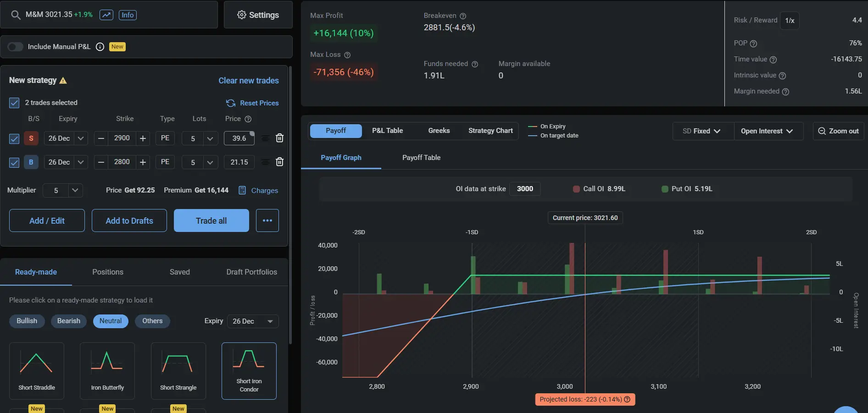The width and height of the screenshot is (868, 413).
Task: Click Max Loss help icon
Action: click(x=347, y=55)
